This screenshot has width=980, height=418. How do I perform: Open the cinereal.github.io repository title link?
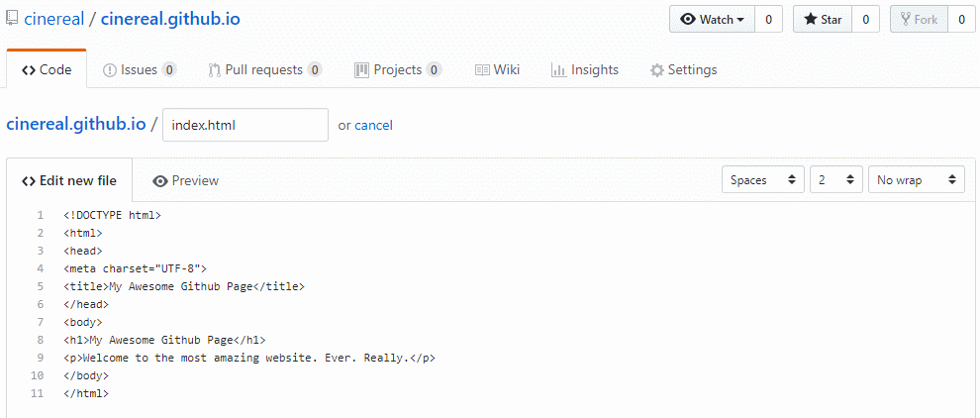pyautogui.click(x=170, y=19)
